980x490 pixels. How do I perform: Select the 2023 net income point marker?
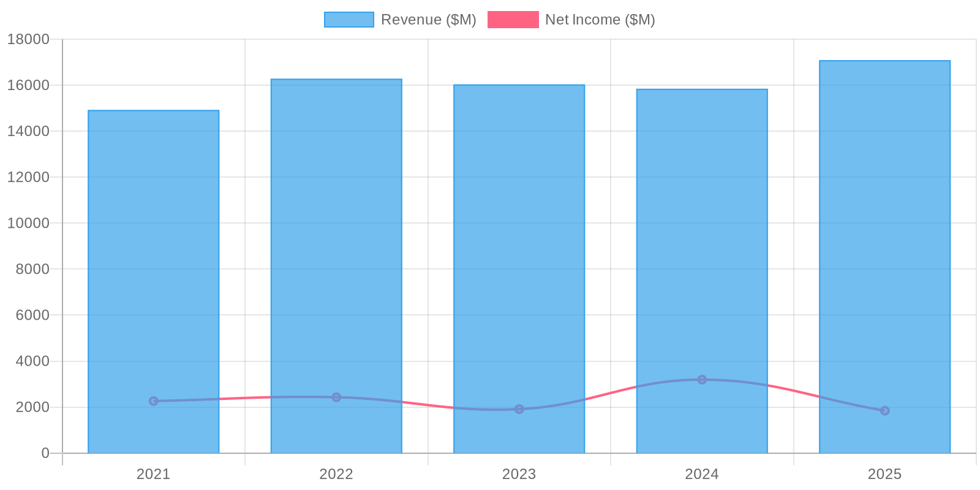pyautogui.click(x=519, y=409)
